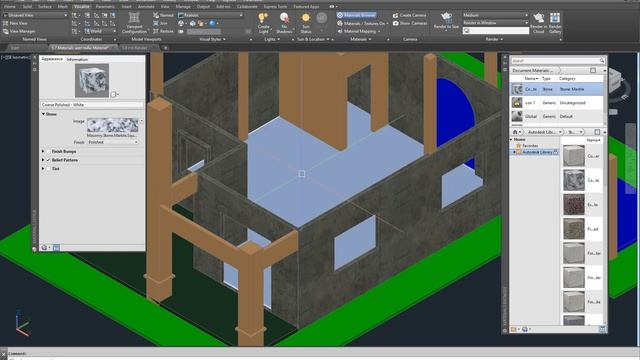Screen dimensions: 640x360
Task: Switch to the Start document tab
Action: pos(15,48)
